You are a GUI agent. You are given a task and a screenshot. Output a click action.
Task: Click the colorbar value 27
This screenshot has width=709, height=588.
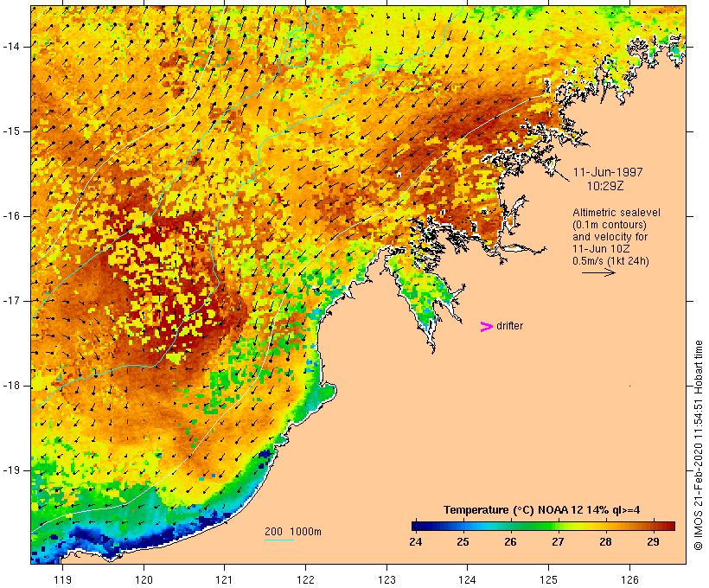click(558, 542)
